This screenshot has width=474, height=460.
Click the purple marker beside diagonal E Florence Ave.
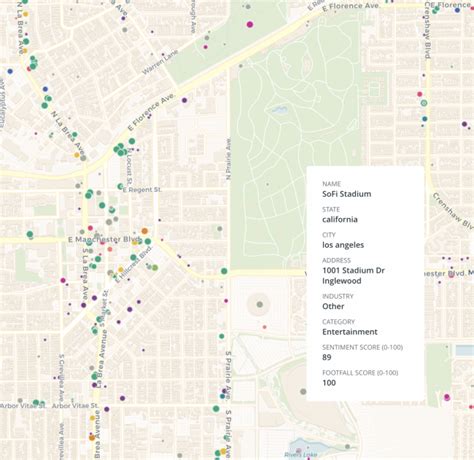(x=184, y=100)
